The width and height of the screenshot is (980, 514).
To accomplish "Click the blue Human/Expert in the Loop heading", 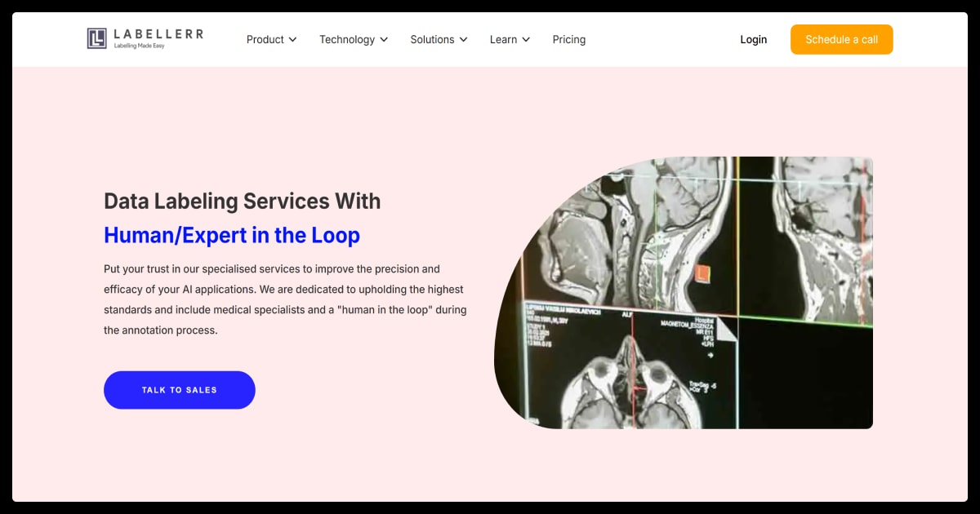I will tap(231, 236).
